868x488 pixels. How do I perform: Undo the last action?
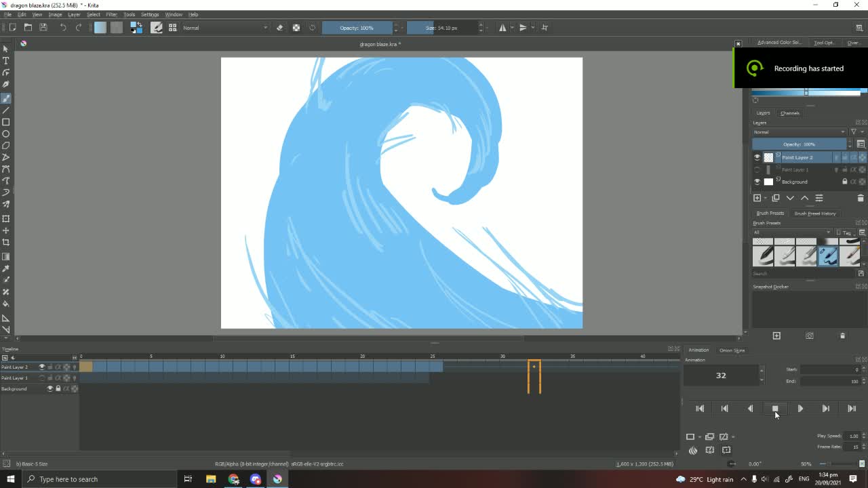[x=63, y=28]
